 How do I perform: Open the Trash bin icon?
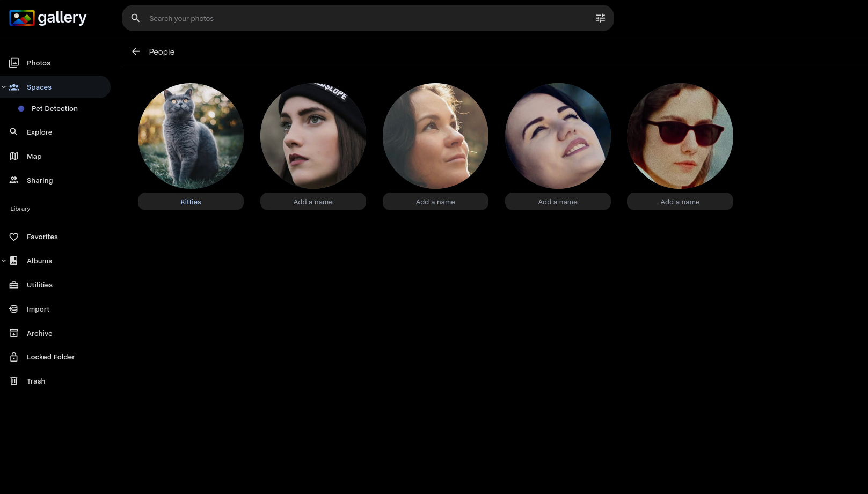click(x=14, y=381)
